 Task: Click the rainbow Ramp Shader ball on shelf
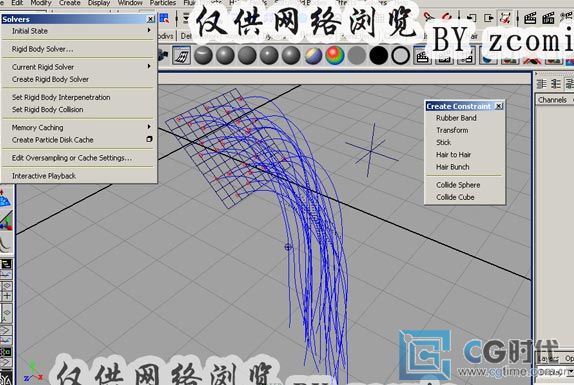[335, 56]
